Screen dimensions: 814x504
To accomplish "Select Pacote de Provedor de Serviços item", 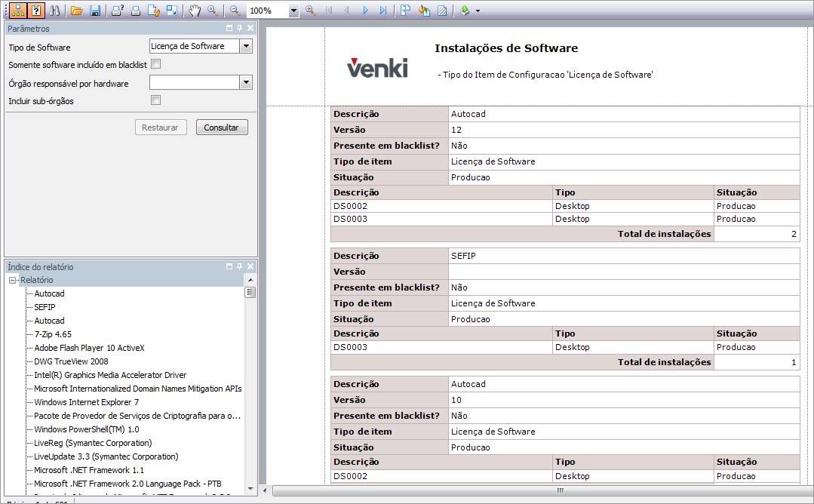I will point(137,415).
